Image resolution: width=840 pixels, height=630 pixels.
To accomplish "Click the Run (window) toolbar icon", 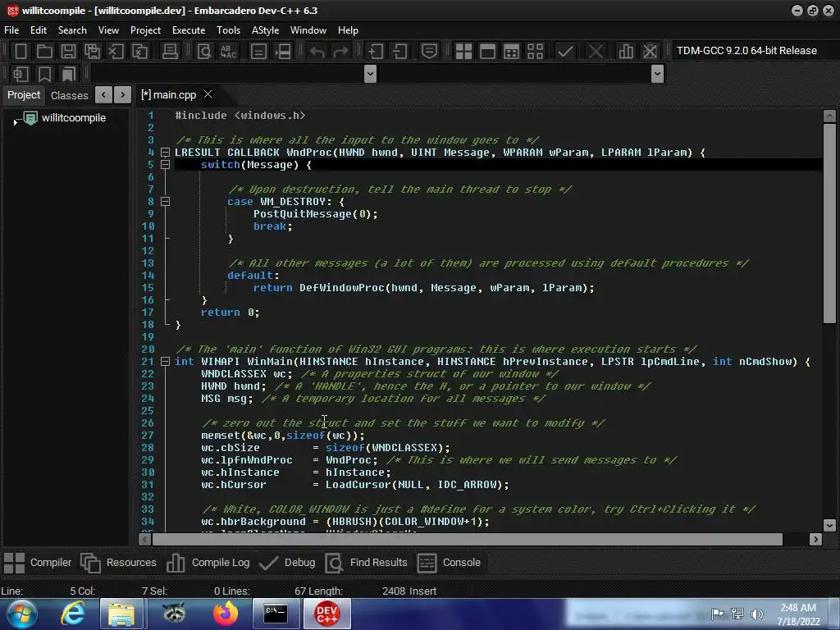I will [x=487, y=51].
